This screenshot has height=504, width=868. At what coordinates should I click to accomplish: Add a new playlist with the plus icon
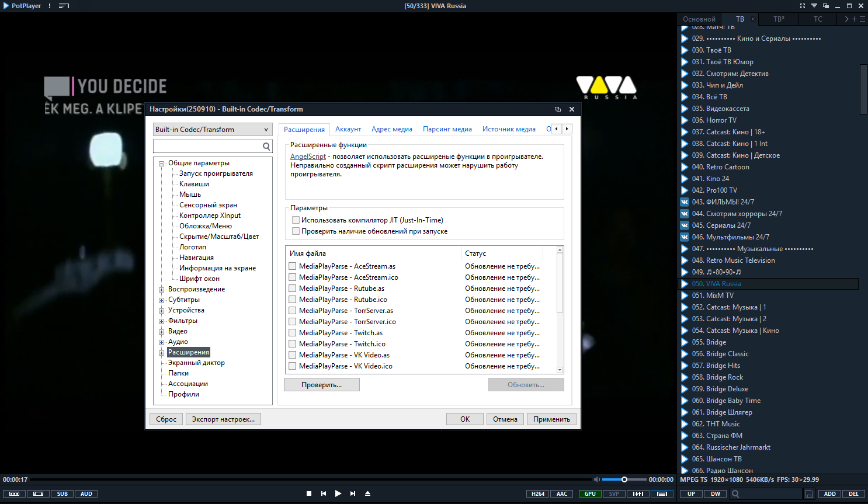tap(855, 19)
